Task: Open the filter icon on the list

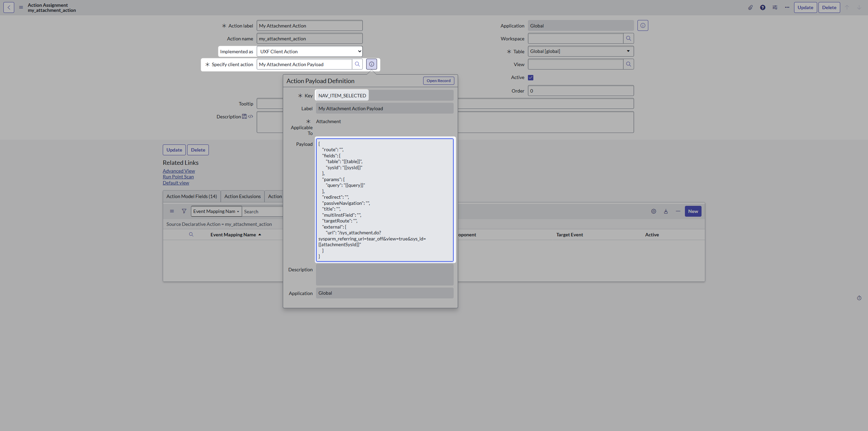Action: point(184,211)
